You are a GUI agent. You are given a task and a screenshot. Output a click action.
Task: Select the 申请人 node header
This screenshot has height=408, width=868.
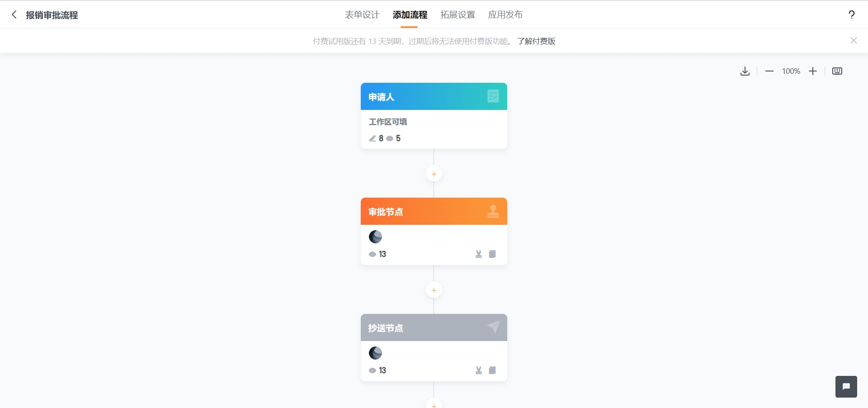pyautogui.click(x=434, y=96)
